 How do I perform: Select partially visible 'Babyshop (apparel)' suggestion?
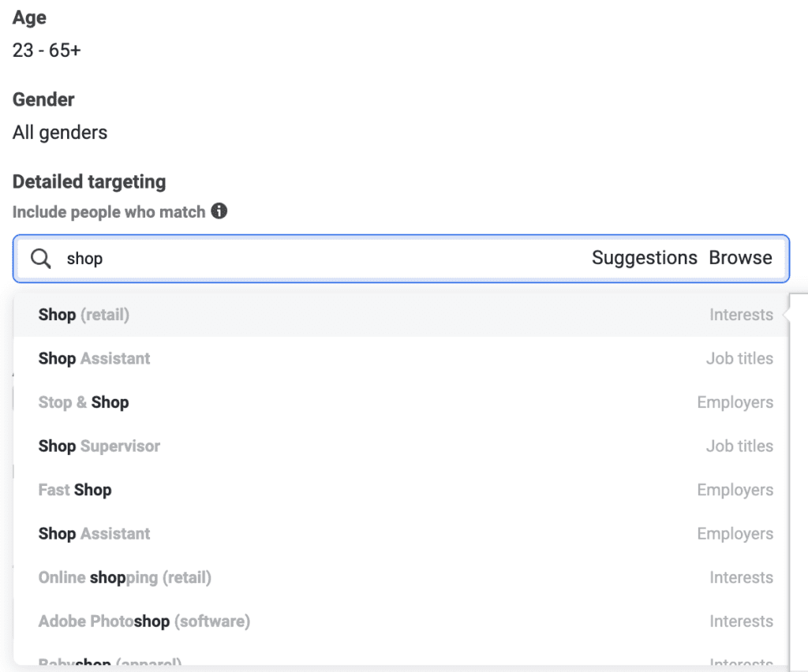(110, 663)
